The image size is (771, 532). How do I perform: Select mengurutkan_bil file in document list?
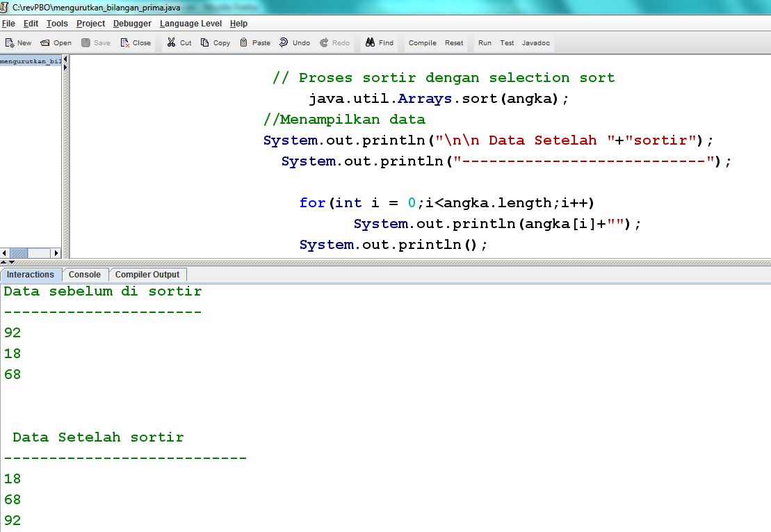pos(31,61)
